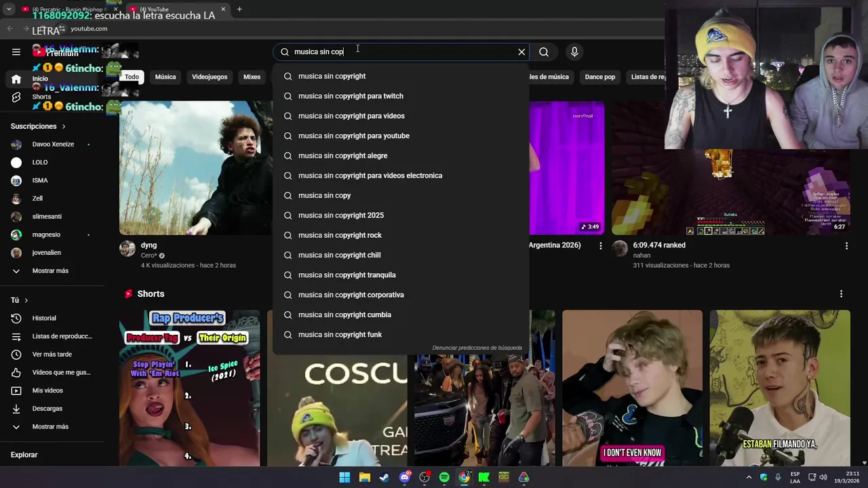Open Spotify from the taskbar

(x=444, y=477)
